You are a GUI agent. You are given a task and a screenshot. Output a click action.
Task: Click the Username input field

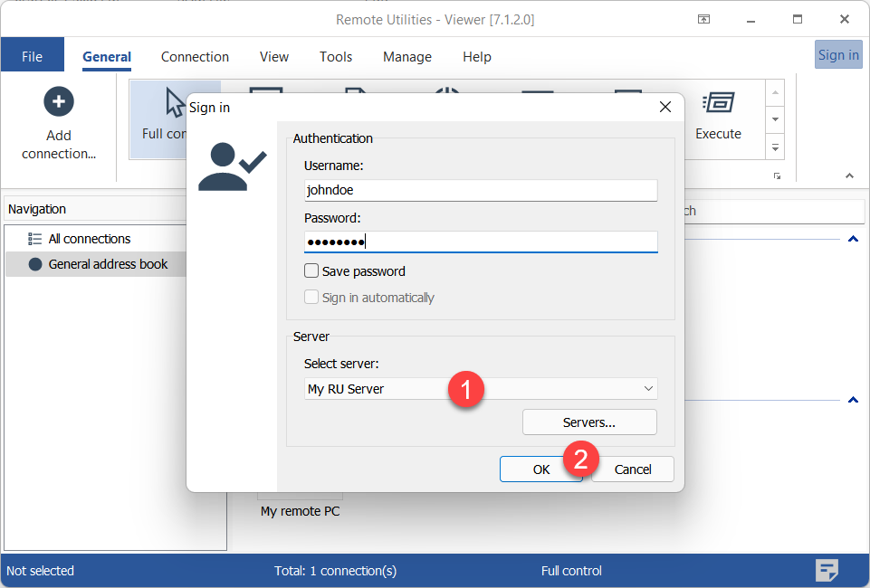click(480, 190)
